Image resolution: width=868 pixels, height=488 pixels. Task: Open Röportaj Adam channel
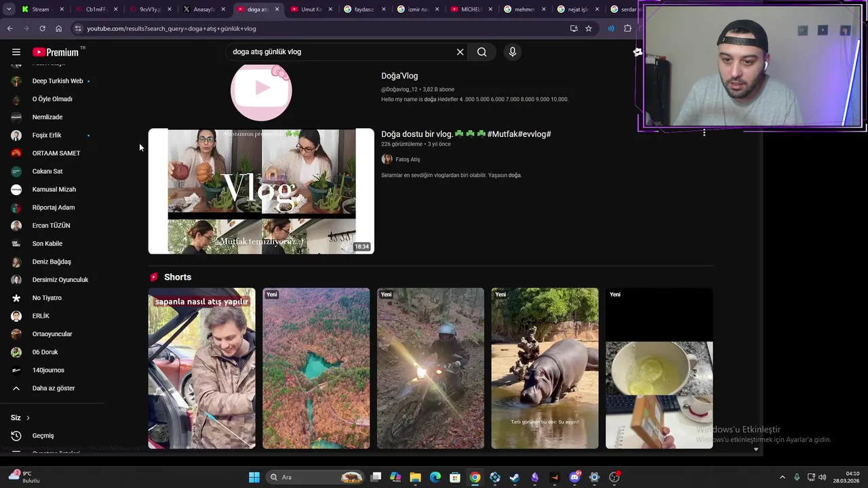click(x=52, y=207)
